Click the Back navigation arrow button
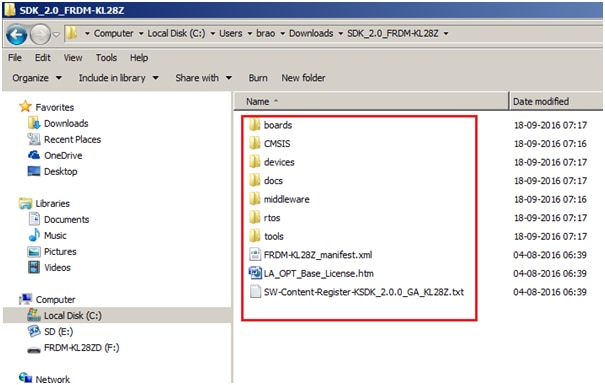This screenshot has height=385, width=605. coord(17,34)
